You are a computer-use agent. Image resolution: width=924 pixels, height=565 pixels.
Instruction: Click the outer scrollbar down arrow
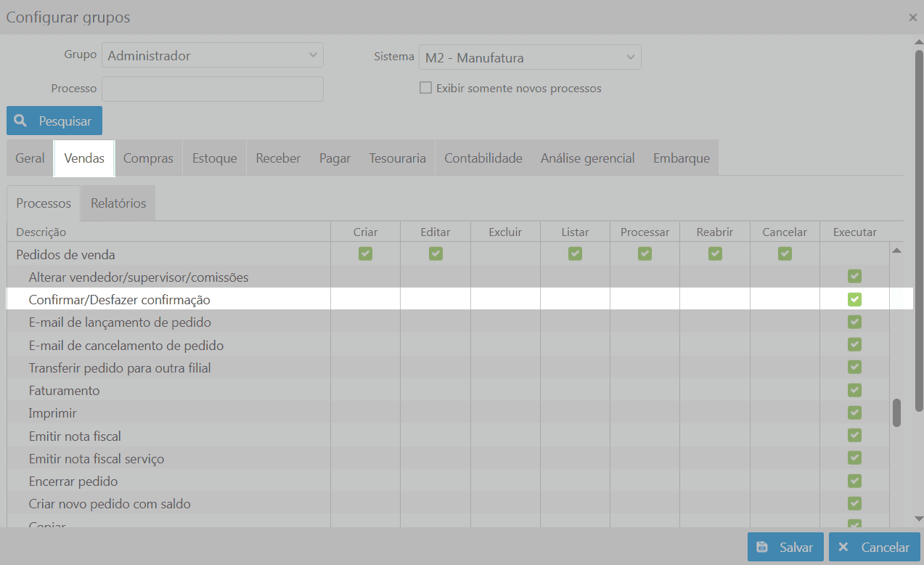[x=918, y=519]
